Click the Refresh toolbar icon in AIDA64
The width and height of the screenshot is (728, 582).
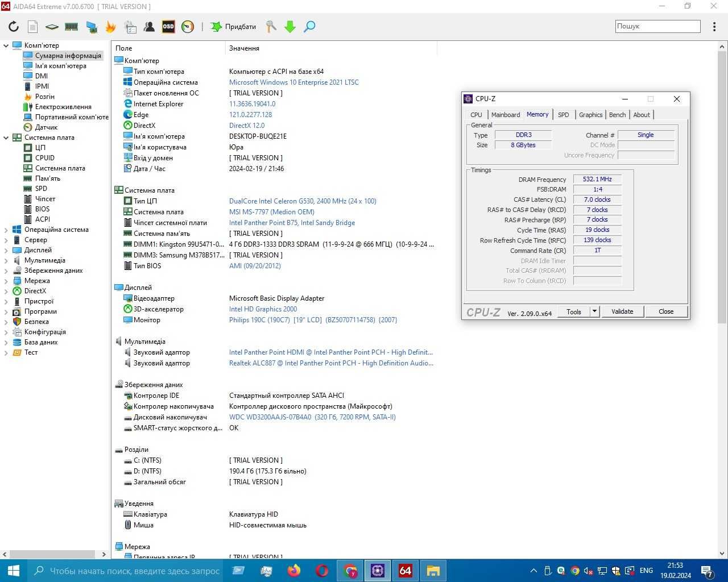pos(14,27)
